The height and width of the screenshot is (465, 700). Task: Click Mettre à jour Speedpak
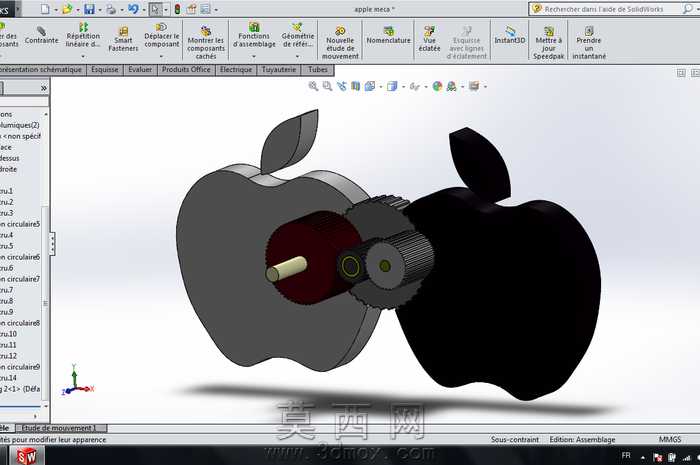549,43
